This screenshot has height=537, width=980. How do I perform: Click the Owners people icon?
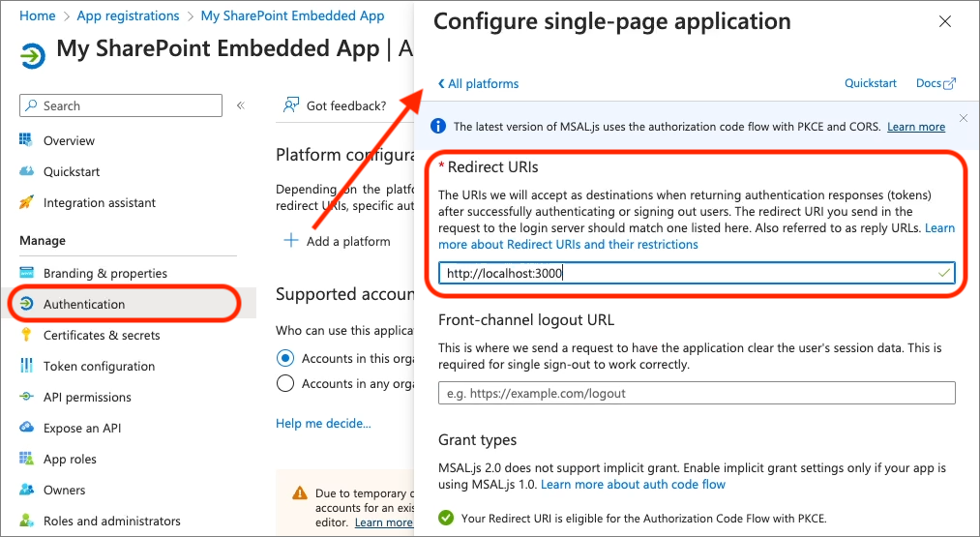point(26,489)
